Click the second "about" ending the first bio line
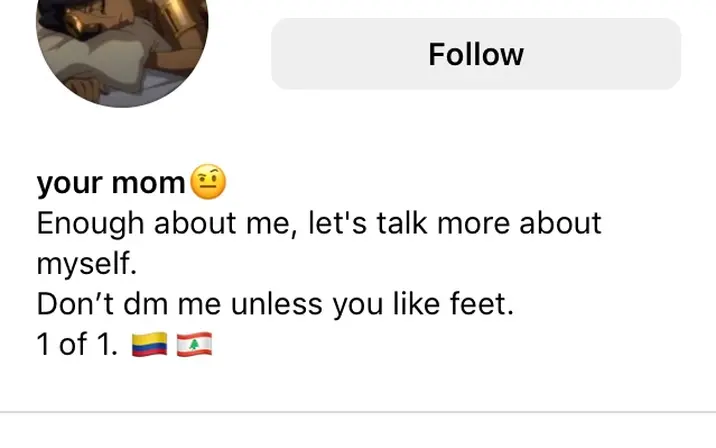This screenshot has height=448, width=716. click(x=560, y=223)
